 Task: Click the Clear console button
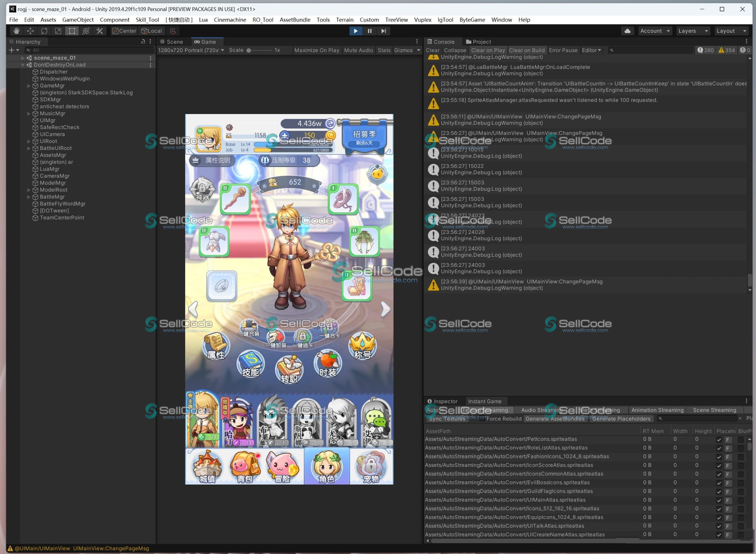click(432, 50)
